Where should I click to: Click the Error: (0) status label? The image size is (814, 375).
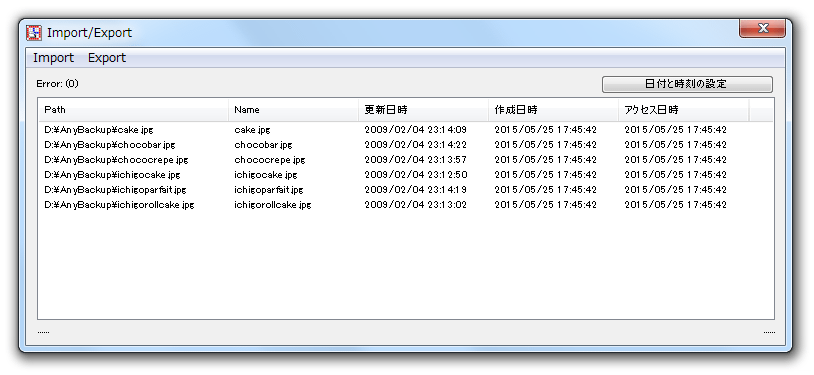click(57, 84)
